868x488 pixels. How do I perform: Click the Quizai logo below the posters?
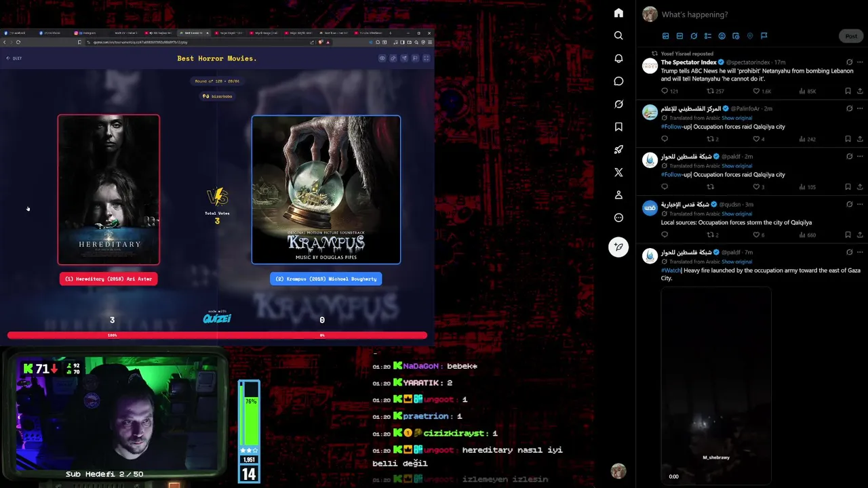pos(217,317)
